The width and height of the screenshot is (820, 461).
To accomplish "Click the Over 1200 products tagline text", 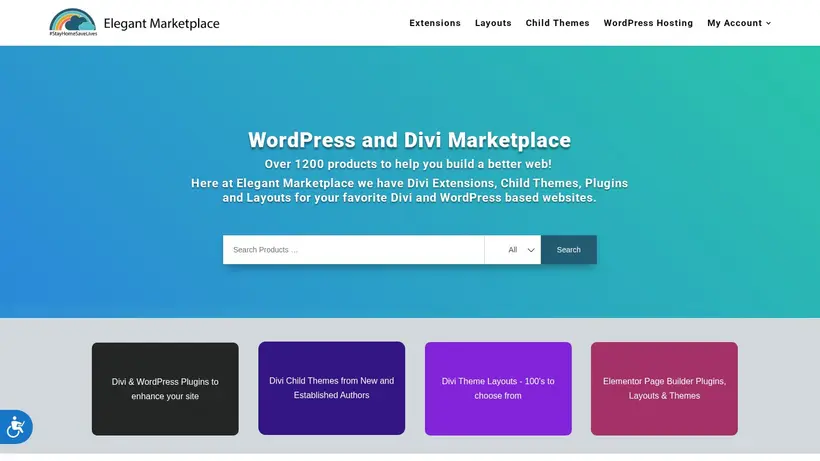I will (408, 164).
